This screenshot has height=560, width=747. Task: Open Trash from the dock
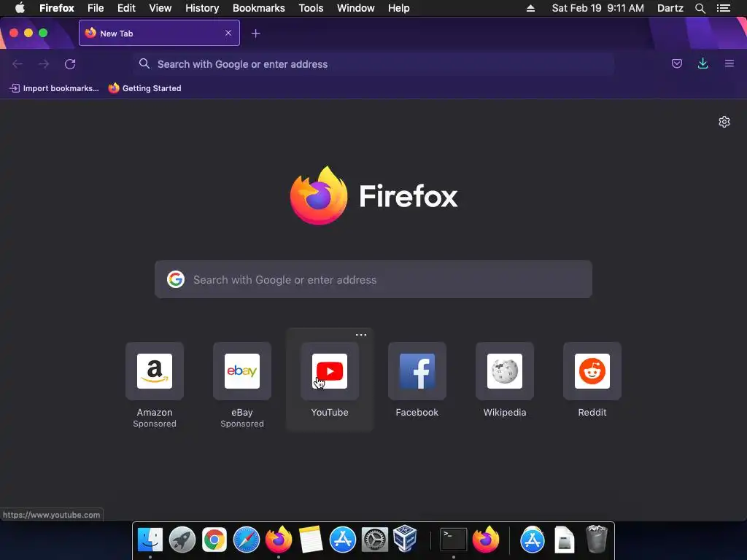tap(597, 539)
